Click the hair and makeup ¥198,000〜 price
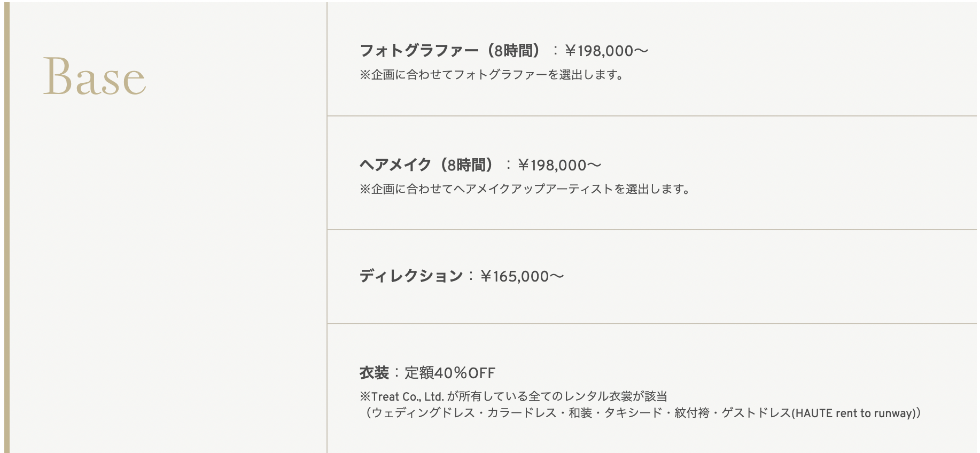The image size is (980, 453). tap(559, 165)
